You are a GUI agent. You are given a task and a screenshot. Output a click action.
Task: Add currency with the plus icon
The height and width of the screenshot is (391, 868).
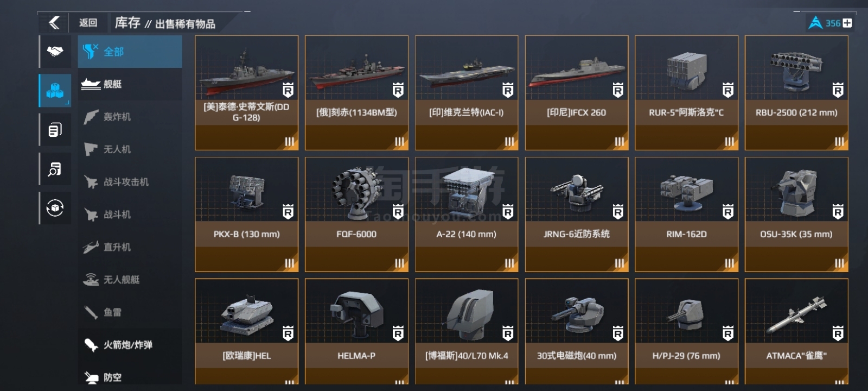click(847, 23)
